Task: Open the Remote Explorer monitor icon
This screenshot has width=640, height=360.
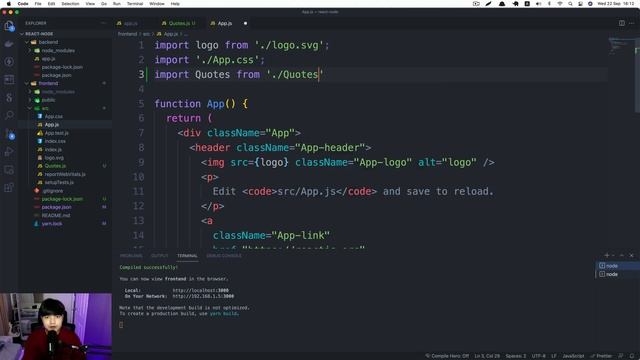Action: 9,170
